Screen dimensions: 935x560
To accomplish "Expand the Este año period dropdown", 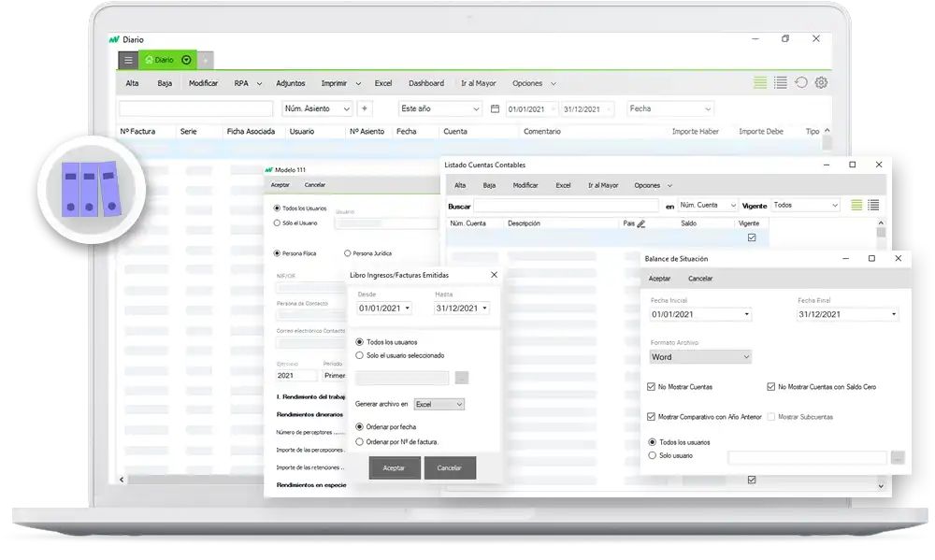I will 439,108.
